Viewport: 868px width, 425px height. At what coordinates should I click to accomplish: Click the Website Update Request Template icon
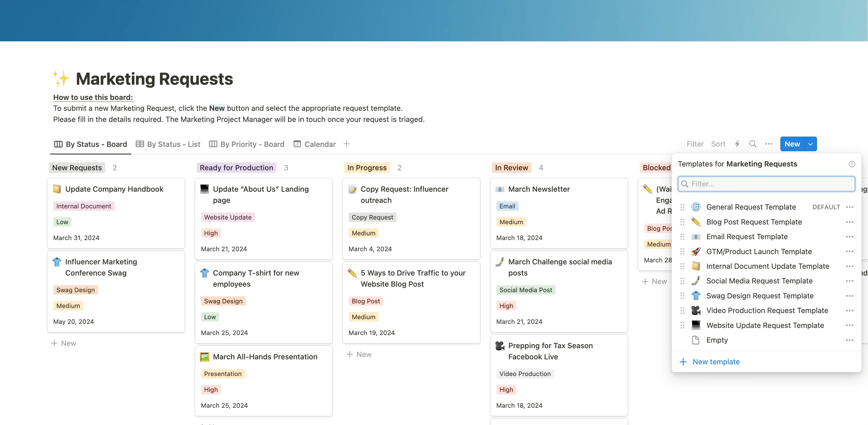click(697, 325)
